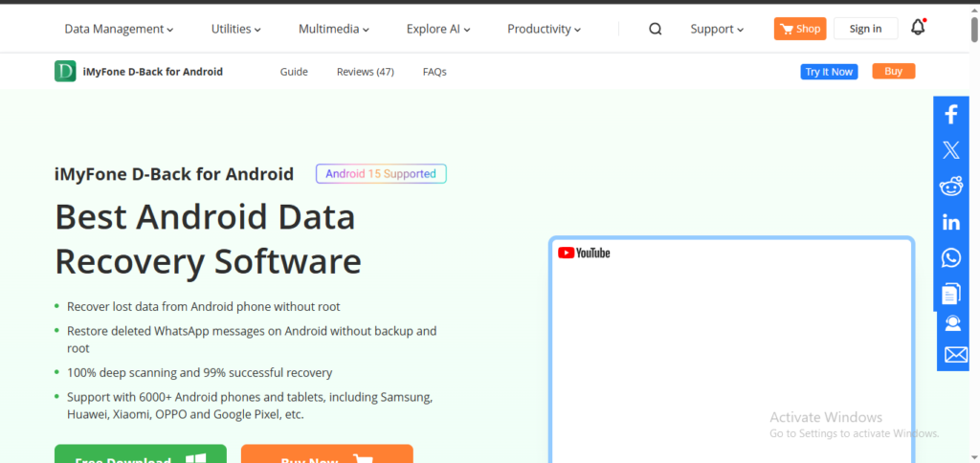Click the blue Try It Now button
Image resolution: width=980 pixels, height=463 pixels.
coord(829,72)
